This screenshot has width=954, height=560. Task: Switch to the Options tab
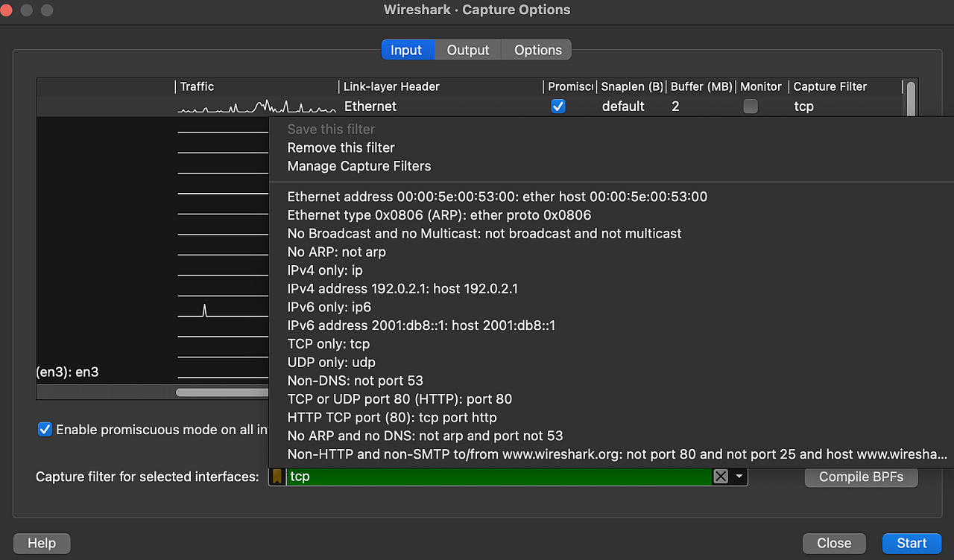[537, 50]
